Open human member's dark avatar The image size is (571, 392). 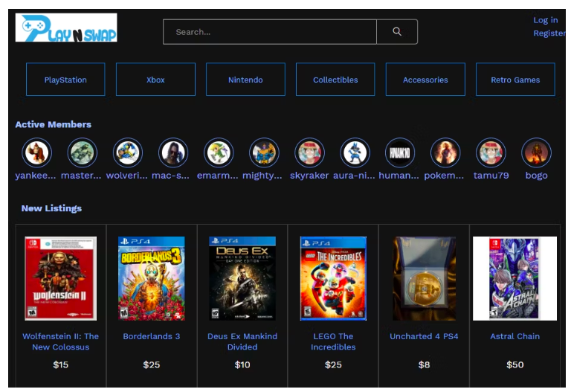[400, 152]
